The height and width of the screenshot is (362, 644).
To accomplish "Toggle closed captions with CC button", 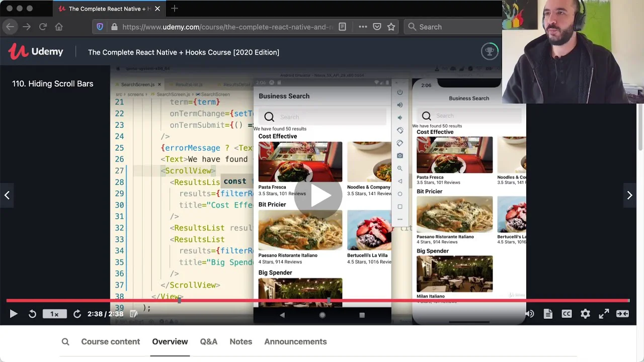I will pos(567,314).
